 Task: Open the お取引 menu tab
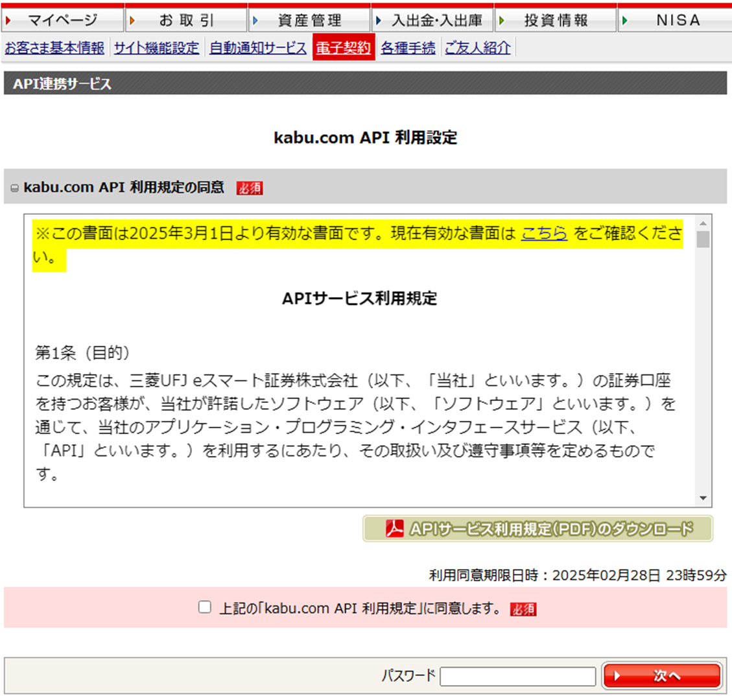[186, 19]
